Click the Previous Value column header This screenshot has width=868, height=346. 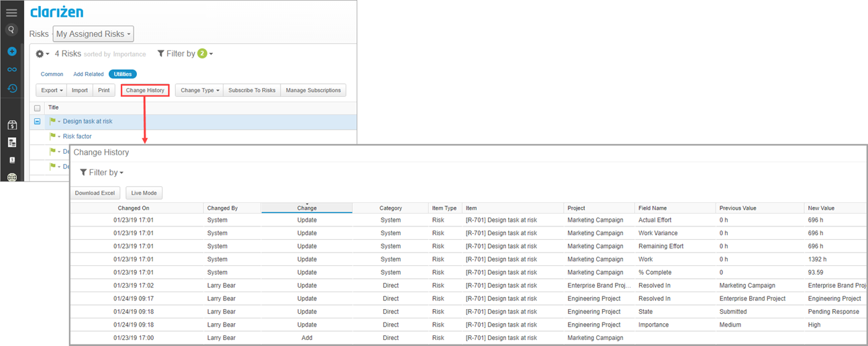760,208
